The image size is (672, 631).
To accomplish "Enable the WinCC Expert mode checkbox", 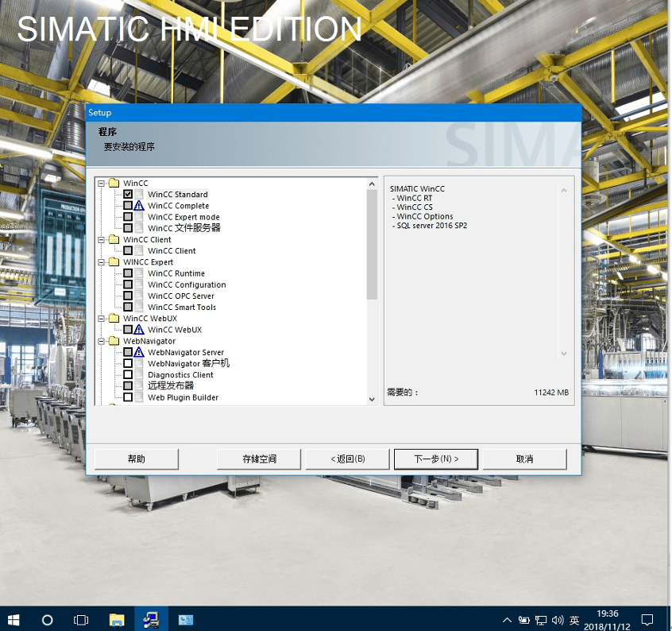I will 128,217.
